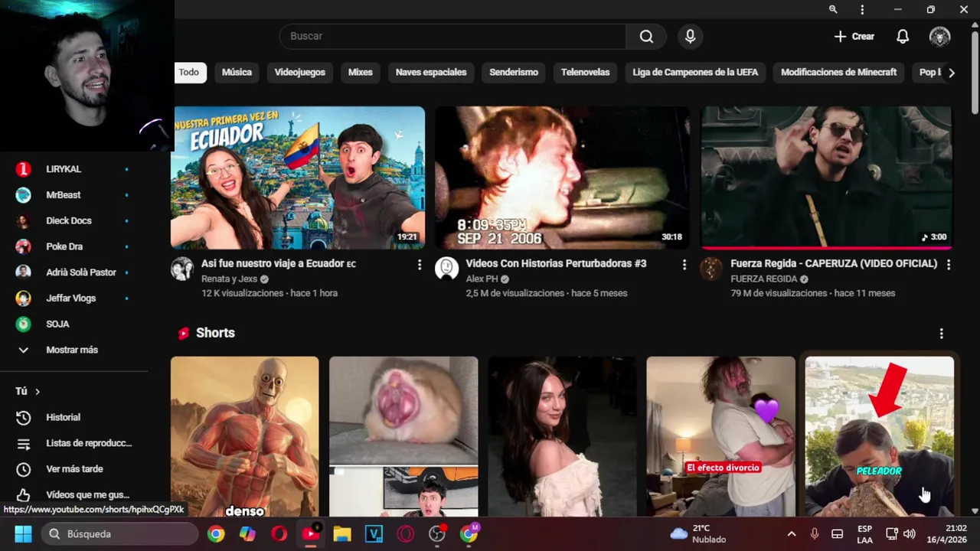Select Liga de Campeones de la UEFA chip
980x551 pixels.
pyautogui.click(x=695, y=73)
